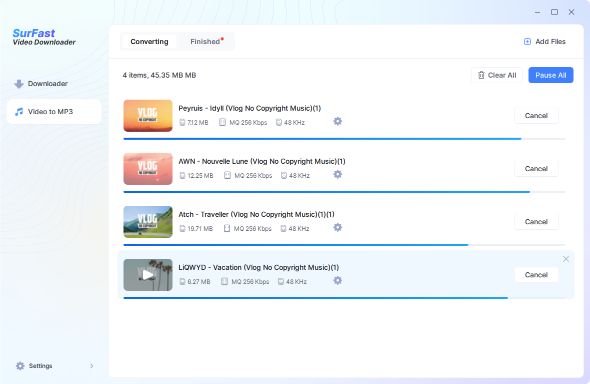The image size is (590, 384).
Task: Click the 4 items, 45.35 MB summary text
Action: [x=159, y=75]
